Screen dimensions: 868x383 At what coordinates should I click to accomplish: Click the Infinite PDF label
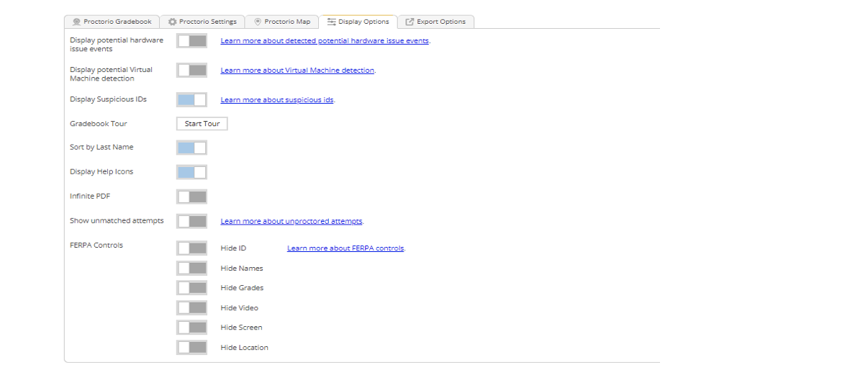coord(90,197)
